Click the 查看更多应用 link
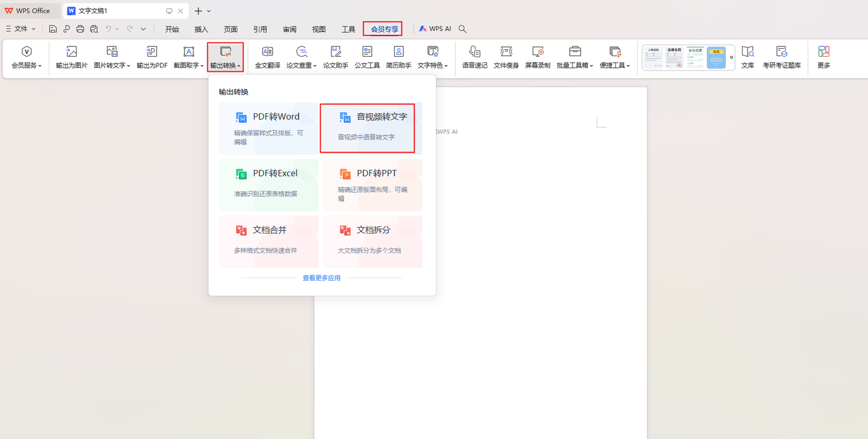Screen dimensions: 868x439 tap(321, 278)
